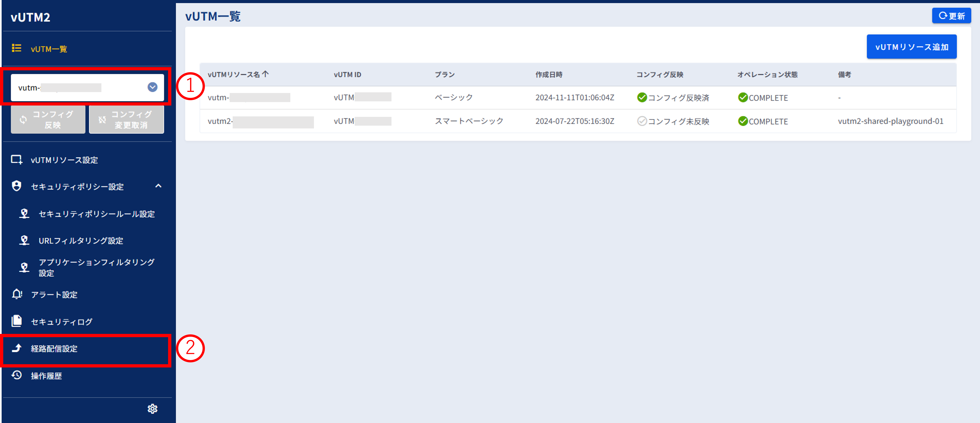Click the dropdown arrow in vutm- selector

153,87
